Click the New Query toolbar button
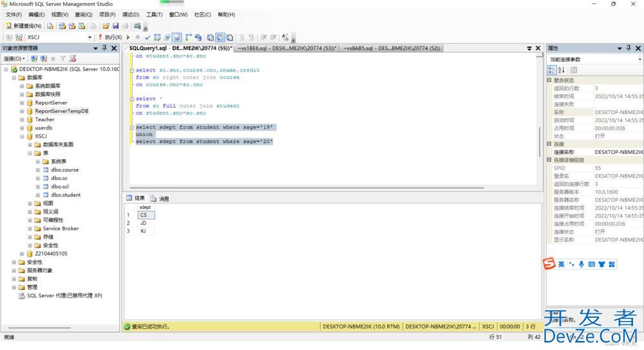The image size is (644, 350). [x=23, y=26]
